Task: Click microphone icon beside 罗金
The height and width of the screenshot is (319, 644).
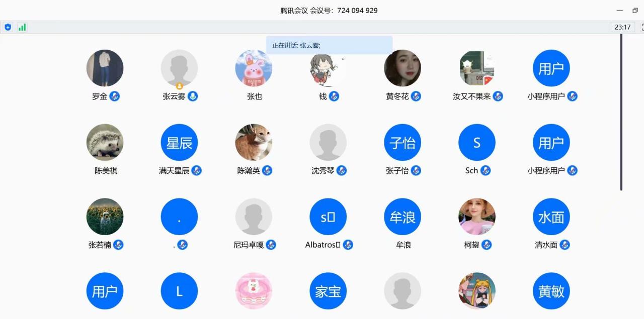Action: (115, 96)
